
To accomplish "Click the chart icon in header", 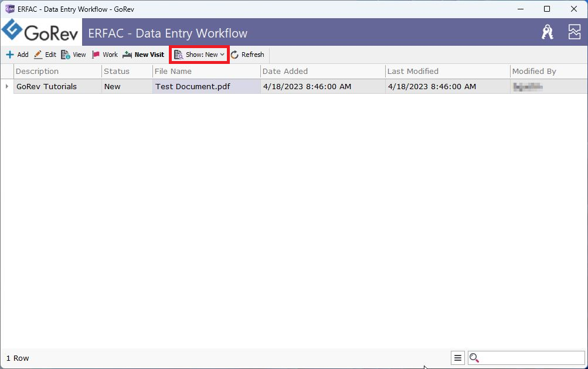I will coord(574,32).
